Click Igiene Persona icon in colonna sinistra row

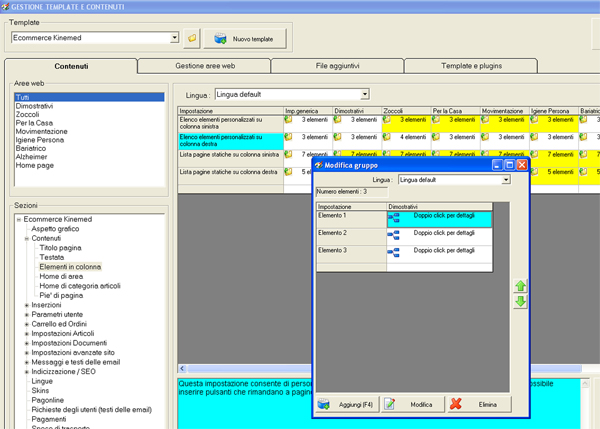click(534, 120)
